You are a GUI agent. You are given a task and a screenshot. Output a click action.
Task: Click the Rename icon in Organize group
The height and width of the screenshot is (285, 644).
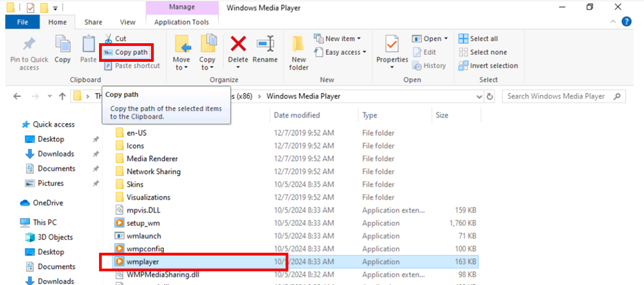(x=265, y=45)
